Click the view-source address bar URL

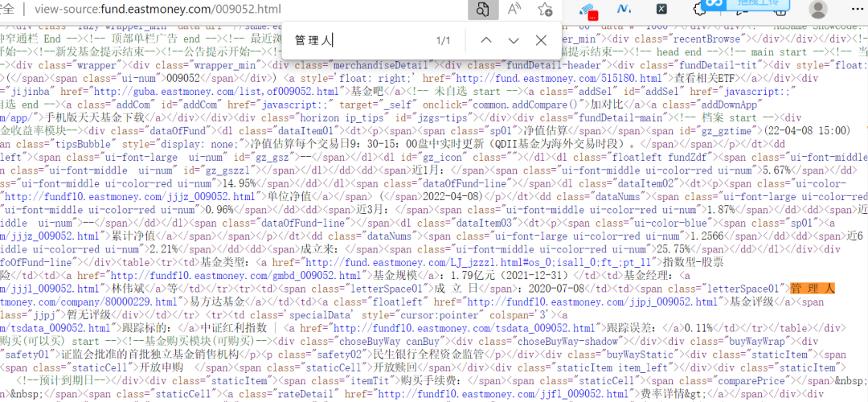point(158,10)
